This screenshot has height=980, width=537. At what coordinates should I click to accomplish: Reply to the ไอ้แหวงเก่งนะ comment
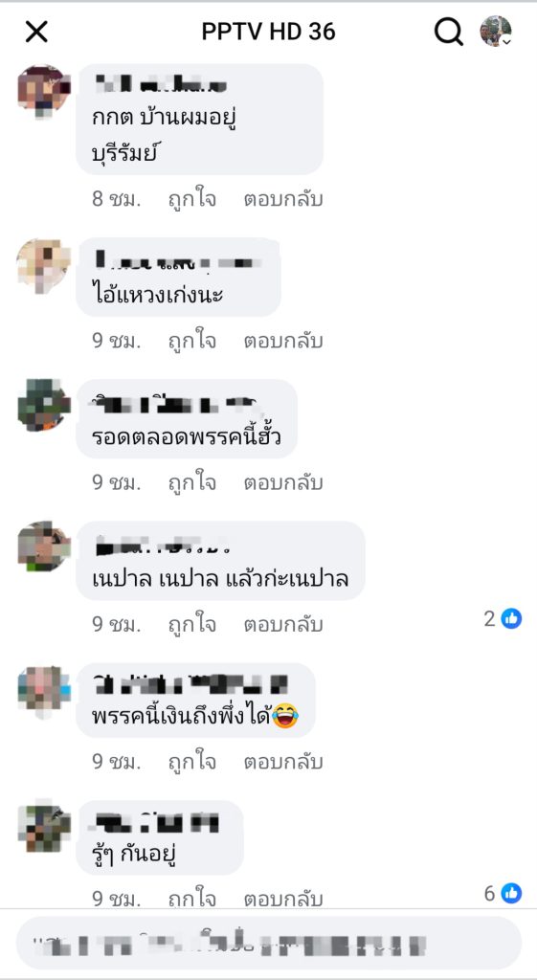[283, 342]
